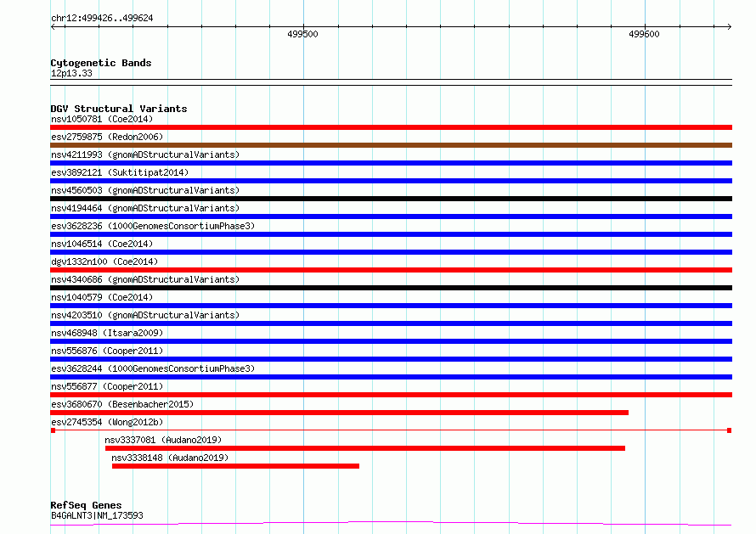Click blue bar under esv3892121
Screen dimensions: 756x534
coord(391,181)
